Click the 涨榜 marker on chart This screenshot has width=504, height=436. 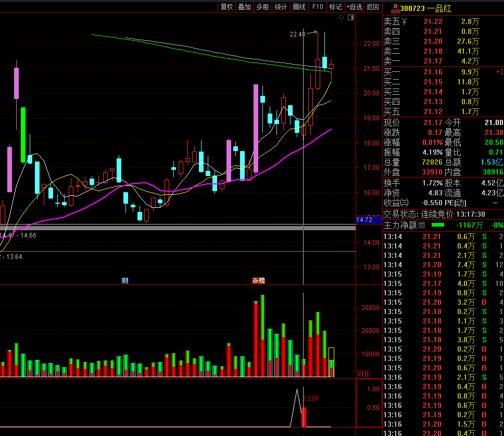tap(258, 281)
